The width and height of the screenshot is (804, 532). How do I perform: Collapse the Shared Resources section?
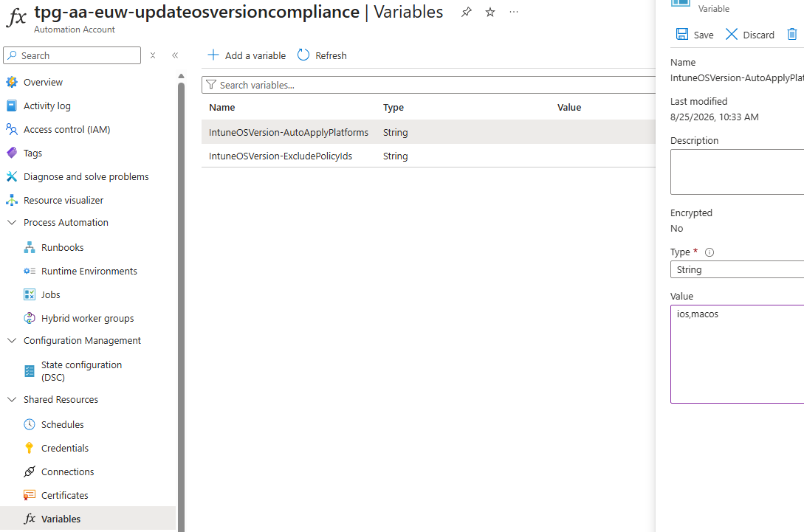click(x=12, y=399)
